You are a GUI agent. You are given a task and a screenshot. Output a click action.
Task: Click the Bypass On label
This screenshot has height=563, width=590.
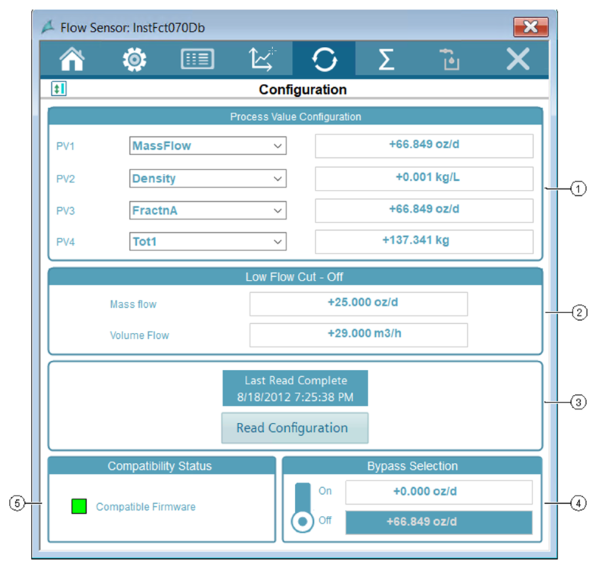click(x=325, y=491)
